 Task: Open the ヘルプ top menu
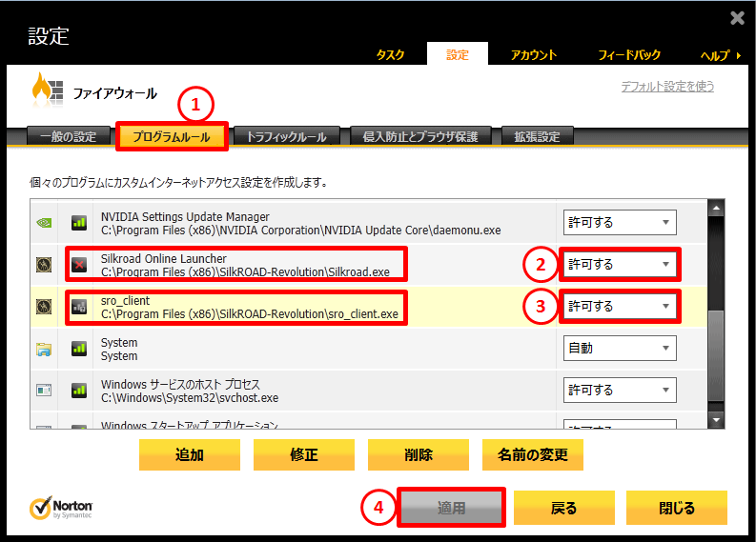coord(715,56)
